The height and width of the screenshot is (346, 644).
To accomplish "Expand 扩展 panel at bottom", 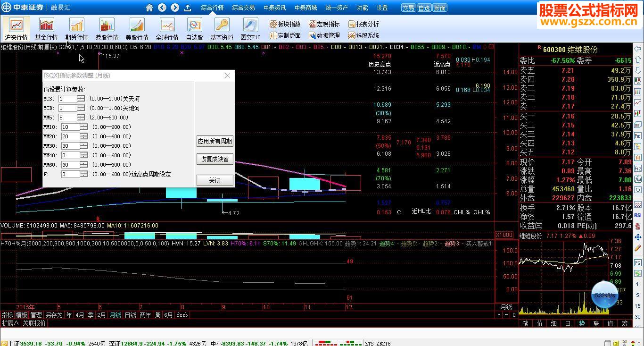I will 10,323.
